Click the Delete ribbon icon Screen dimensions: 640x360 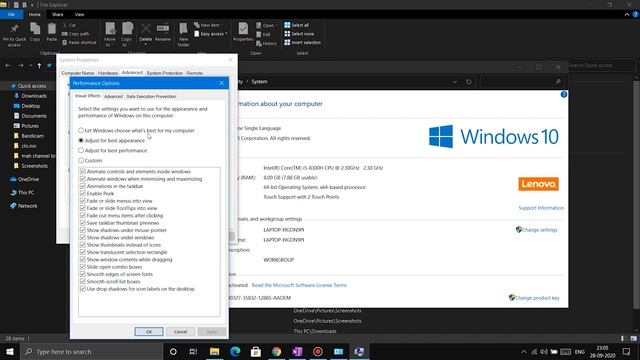click(x=146, y=33)
